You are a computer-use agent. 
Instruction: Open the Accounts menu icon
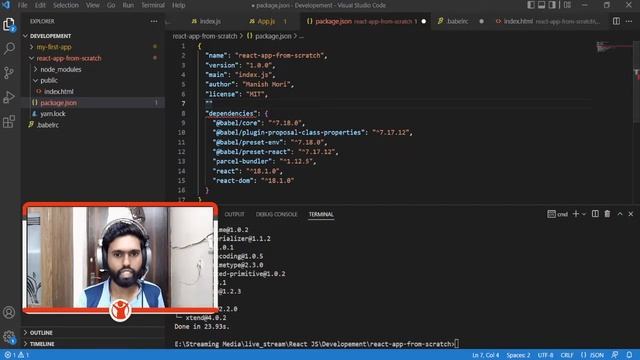pos(9,312)
